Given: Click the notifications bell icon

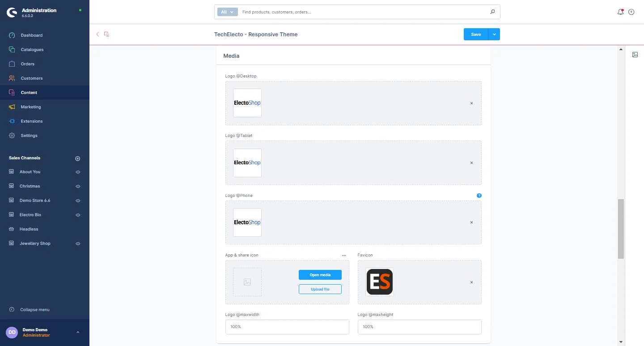Looking at the screenshot, I should tap(620, 12).
